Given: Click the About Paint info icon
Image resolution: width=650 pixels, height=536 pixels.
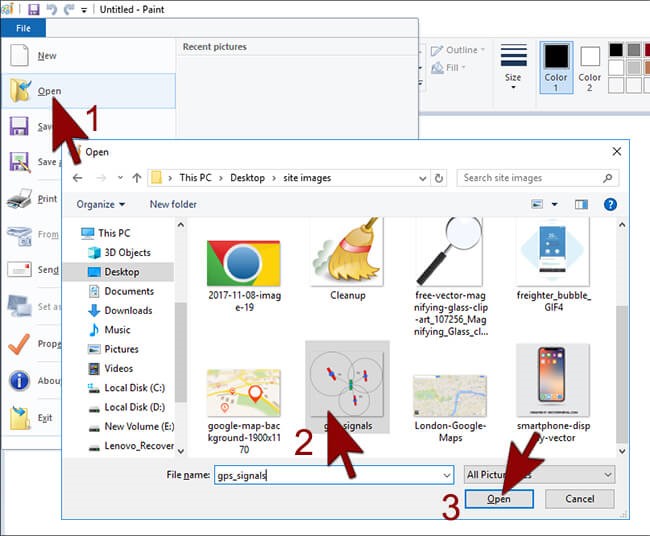Looking at the screenshot, I should pyautogui.click(x=19, y=381).
